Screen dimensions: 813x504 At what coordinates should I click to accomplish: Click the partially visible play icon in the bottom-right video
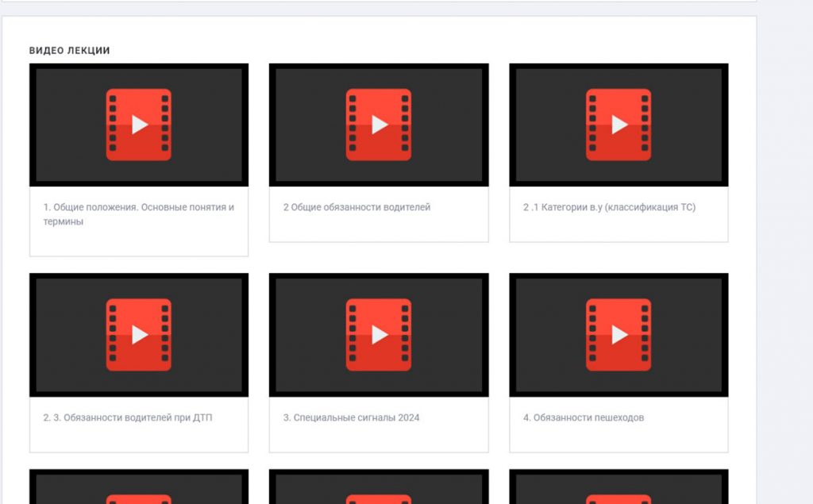coord(618,498)
